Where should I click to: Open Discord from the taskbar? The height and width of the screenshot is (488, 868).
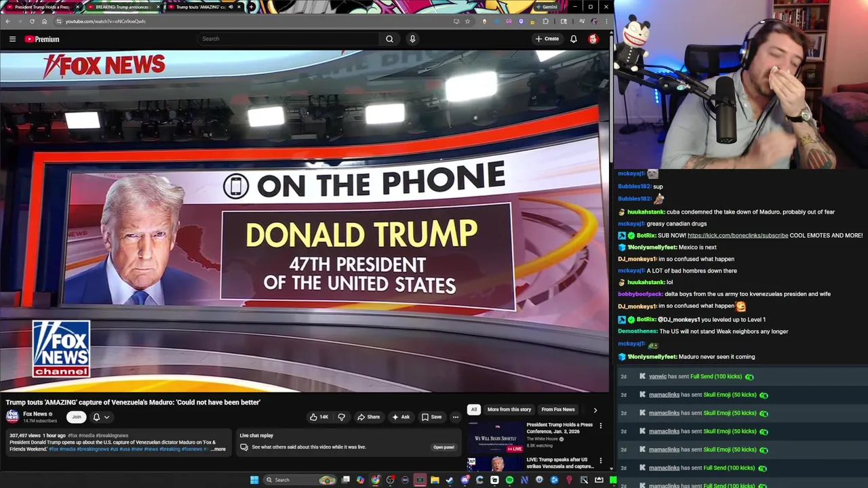click(465, 480)
